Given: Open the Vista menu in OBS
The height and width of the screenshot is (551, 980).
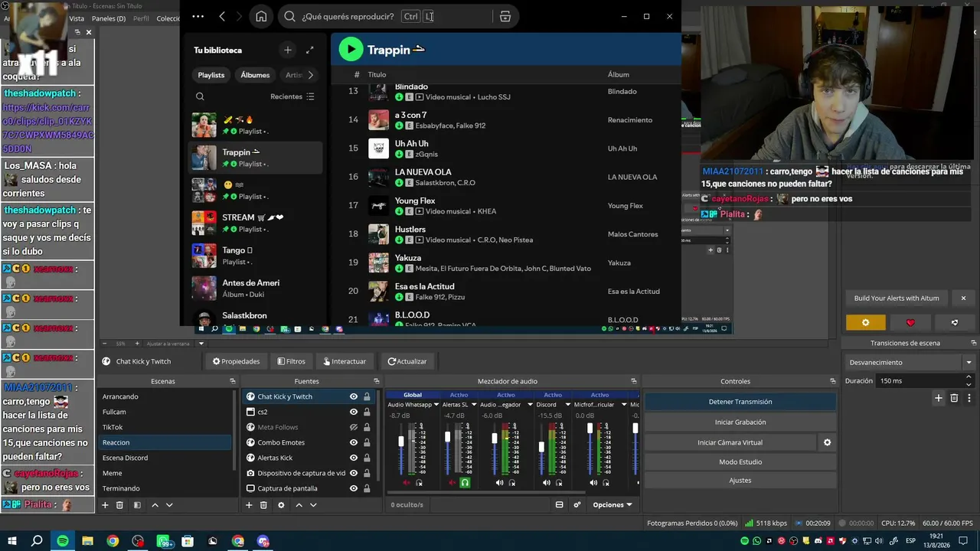Looking at the screenshot, I should [x=77, y=18].
